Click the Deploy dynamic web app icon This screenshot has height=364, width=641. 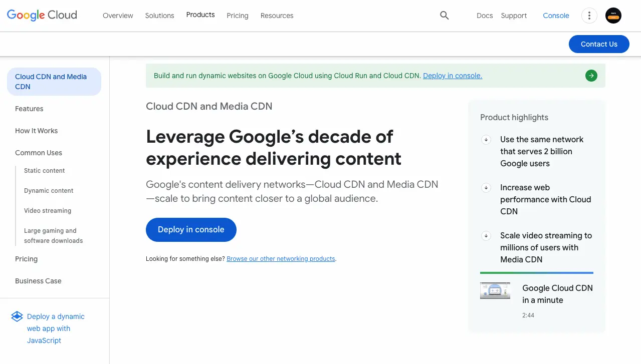pos(17,316)
